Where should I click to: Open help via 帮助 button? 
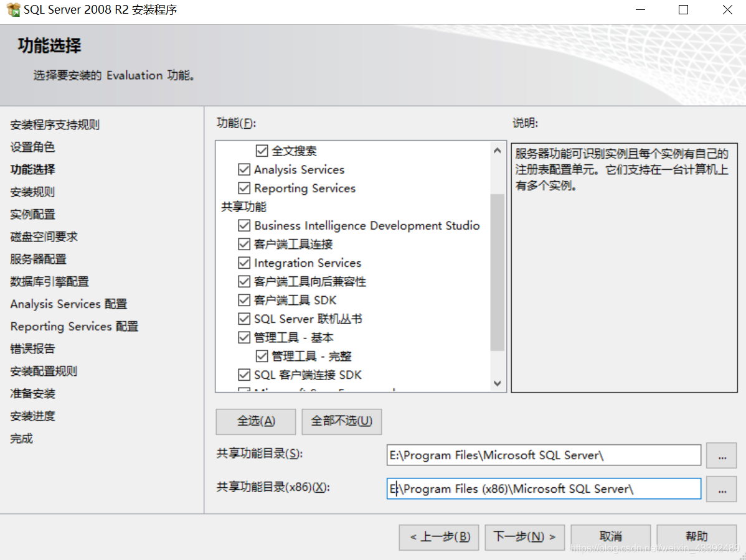697,537
